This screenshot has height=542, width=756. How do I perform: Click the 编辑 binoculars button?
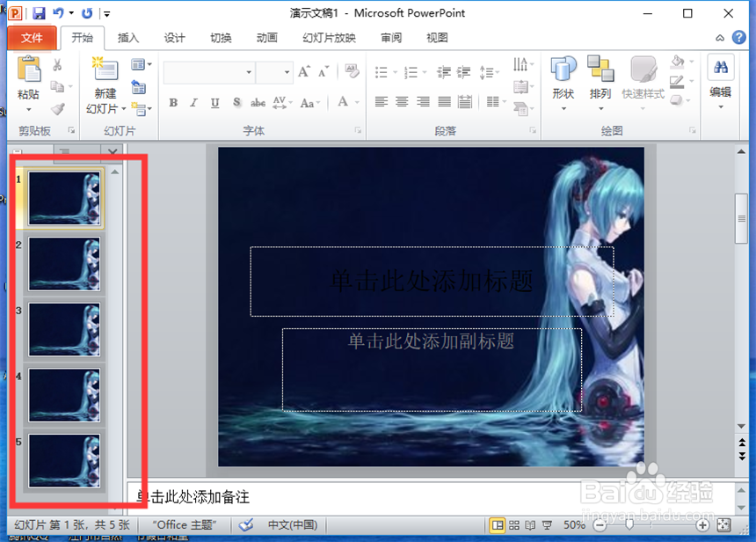(x=720, y=81)
